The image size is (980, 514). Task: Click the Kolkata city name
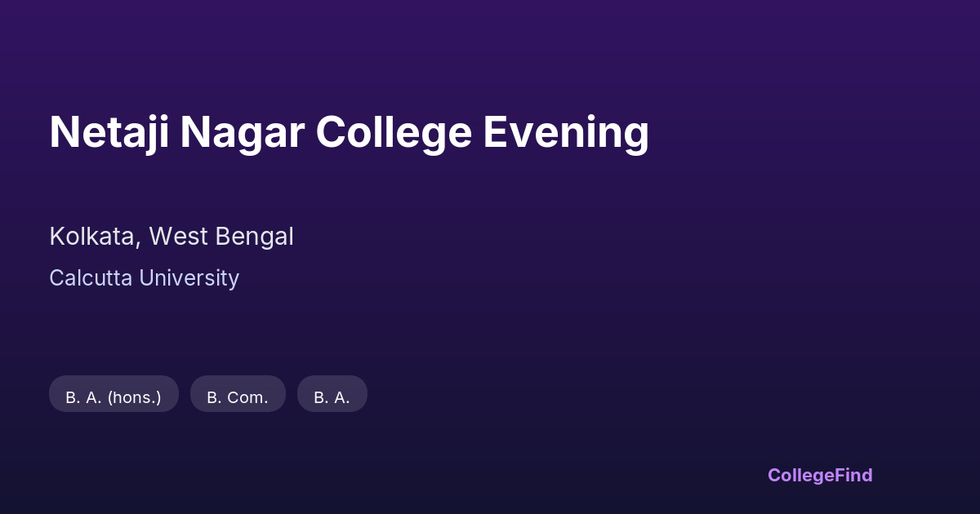click(x=92, y=237)
